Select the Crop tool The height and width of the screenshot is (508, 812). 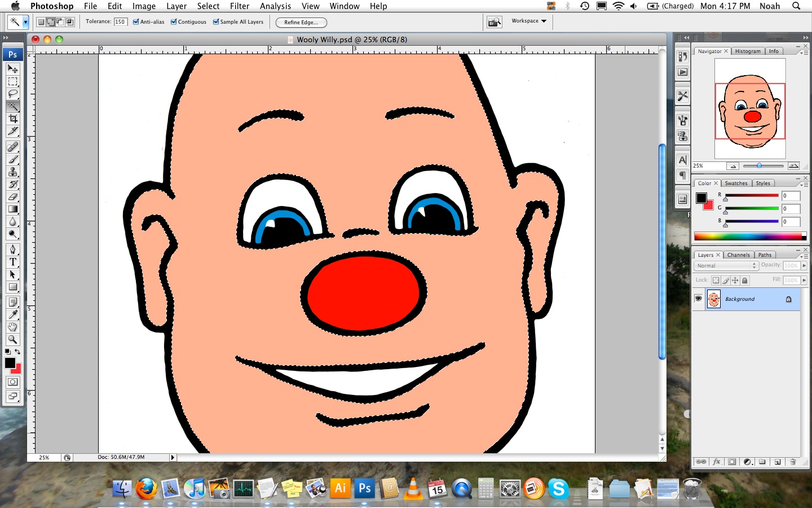click(x=12, y=119)
